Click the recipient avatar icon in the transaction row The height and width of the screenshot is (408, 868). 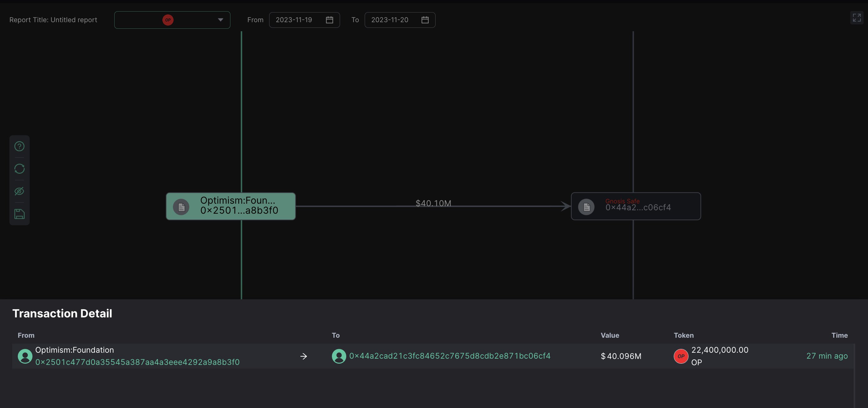[339, 356]
